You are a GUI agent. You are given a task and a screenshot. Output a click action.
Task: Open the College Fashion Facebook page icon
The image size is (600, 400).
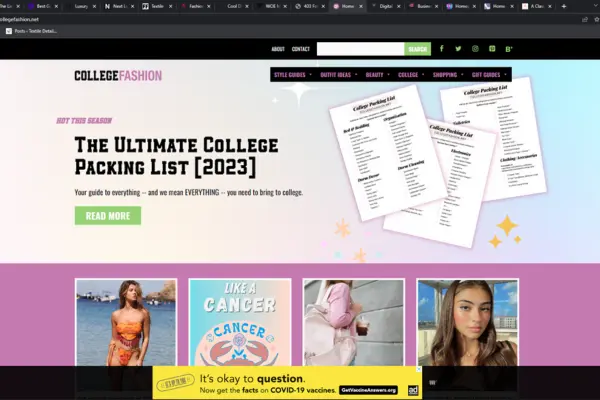(x=441, y=49)
